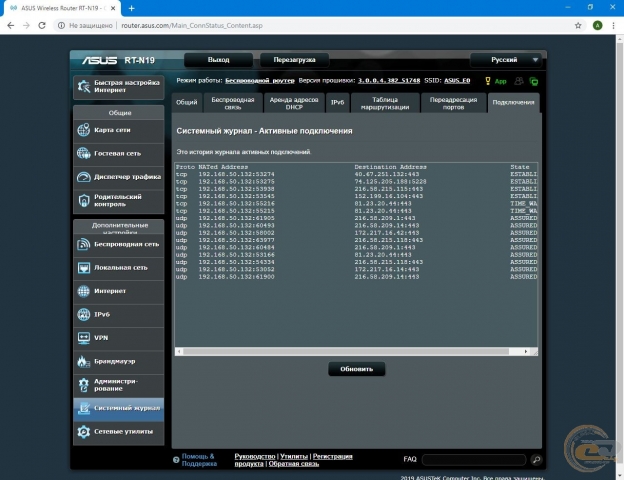Click the FAQ search magnifier icon
The height and width of the screenshot is (480, 624).
tap(536, 460)
